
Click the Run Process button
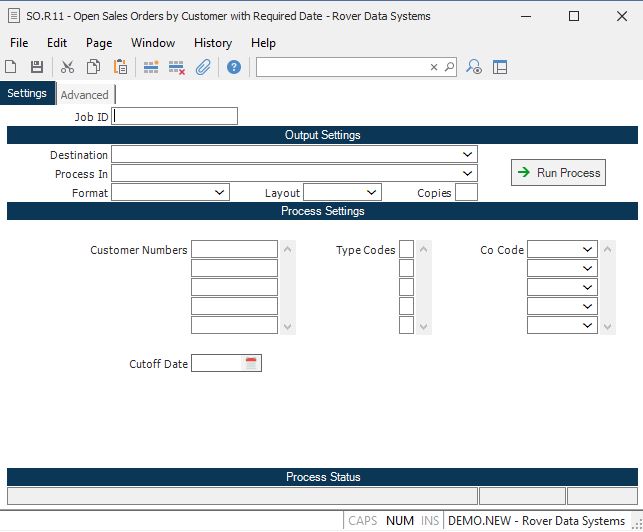(558, 173)
